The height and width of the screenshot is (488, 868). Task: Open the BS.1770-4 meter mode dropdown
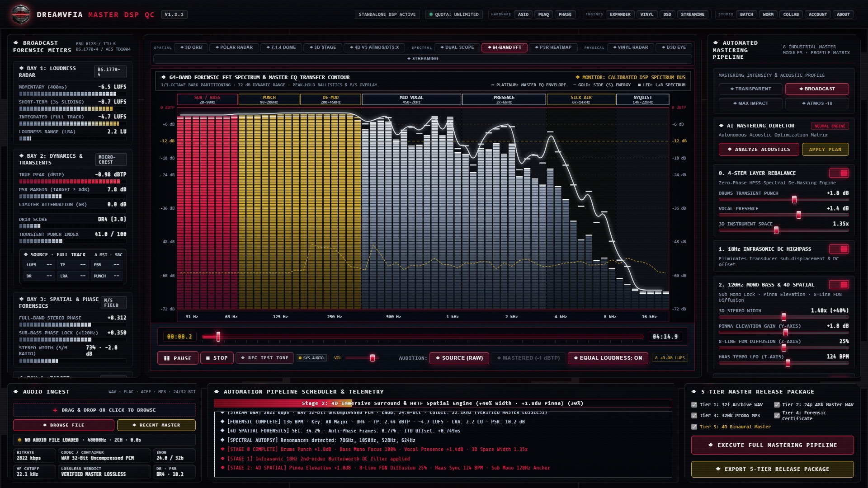coord(111,71)
